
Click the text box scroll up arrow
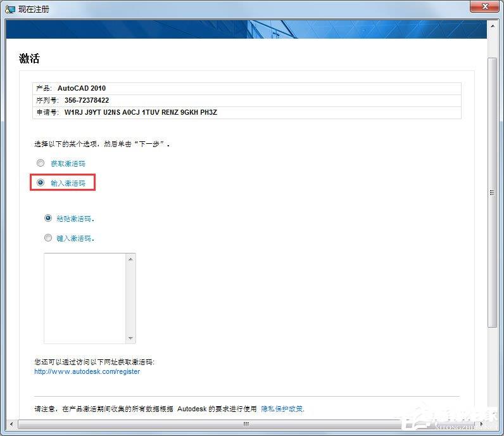click(130, 259)
